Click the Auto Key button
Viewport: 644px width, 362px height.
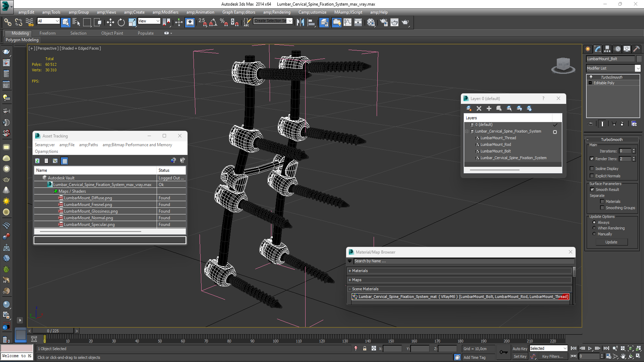point(520,349)
